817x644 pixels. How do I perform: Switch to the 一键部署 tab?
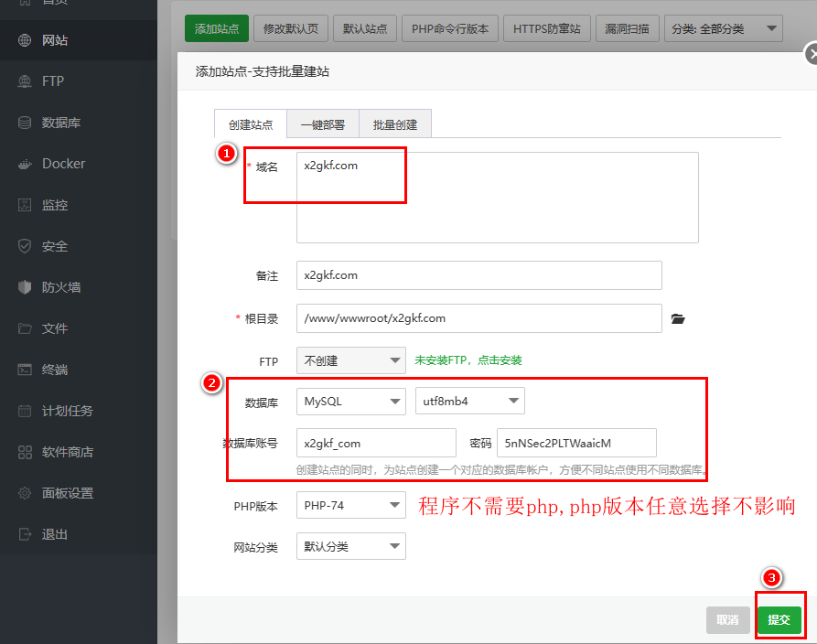pyautogui.click(x=322, y=124)
